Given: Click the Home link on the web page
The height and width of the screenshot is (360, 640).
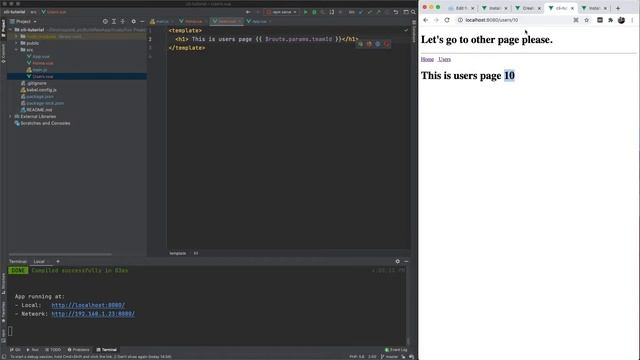Looking at the screenshot, I should coord(427,59).
